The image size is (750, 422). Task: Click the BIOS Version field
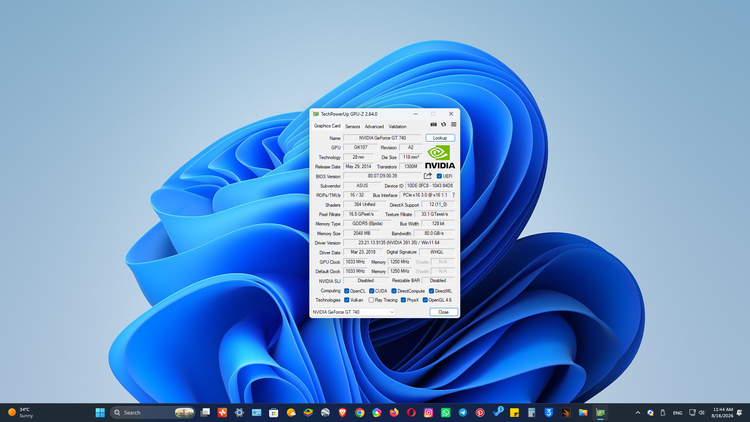(x=382, y=176)
